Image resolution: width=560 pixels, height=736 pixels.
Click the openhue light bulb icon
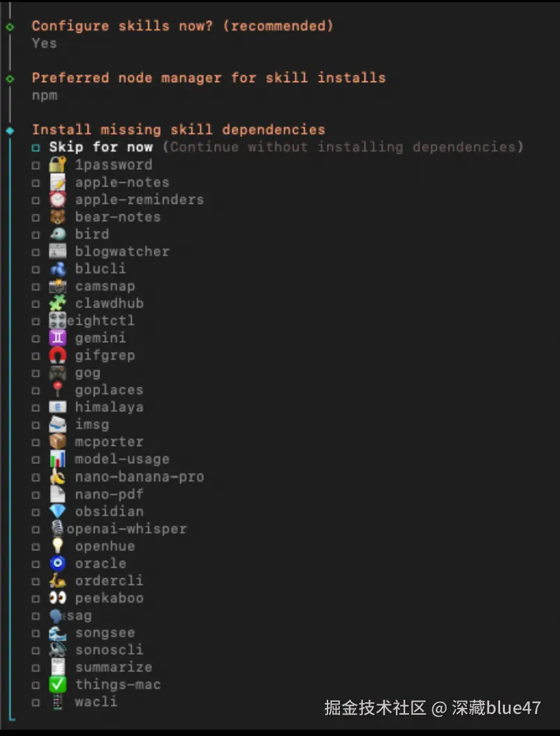(x=58, y=546)
